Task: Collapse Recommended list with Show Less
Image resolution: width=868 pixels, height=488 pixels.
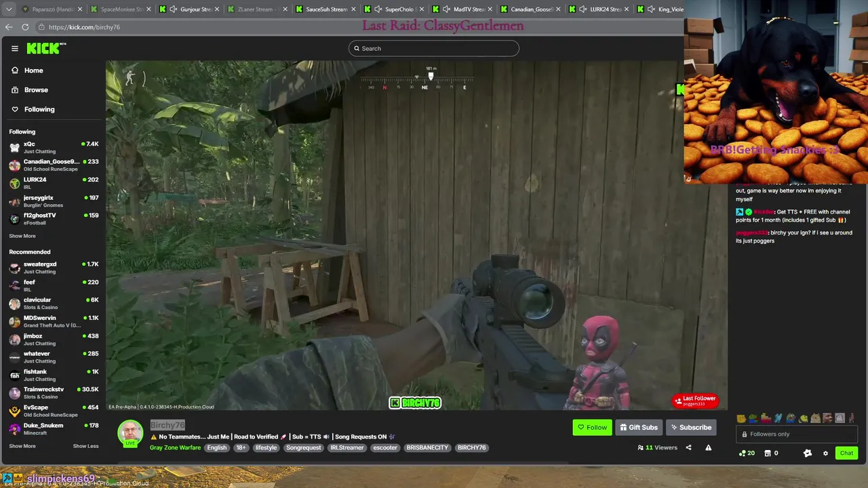Action: pyautogui.click(x=85, y=446)
